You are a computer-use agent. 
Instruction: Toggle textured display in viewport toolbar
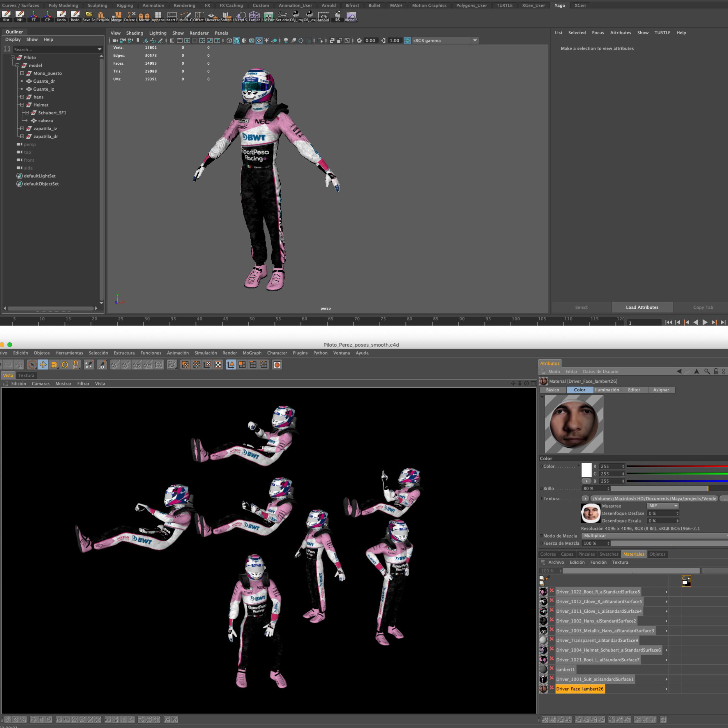[x=259, y=41]
